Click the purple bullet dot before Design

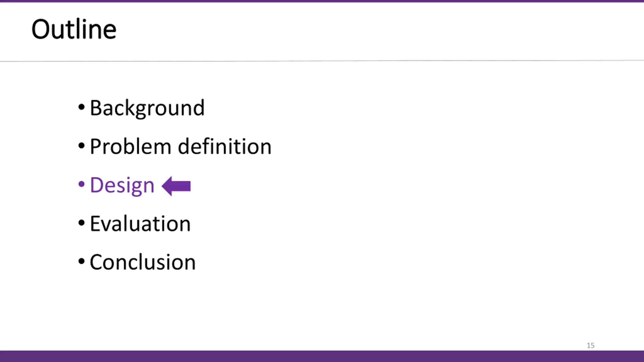(x=81, y=184)
